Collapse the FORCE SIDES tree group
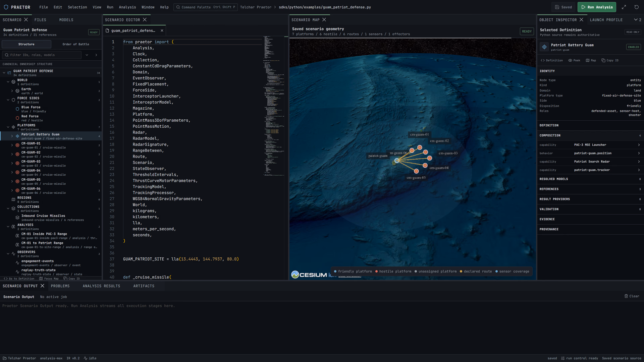Screen dimensions: 644x362 pos(8,100)
